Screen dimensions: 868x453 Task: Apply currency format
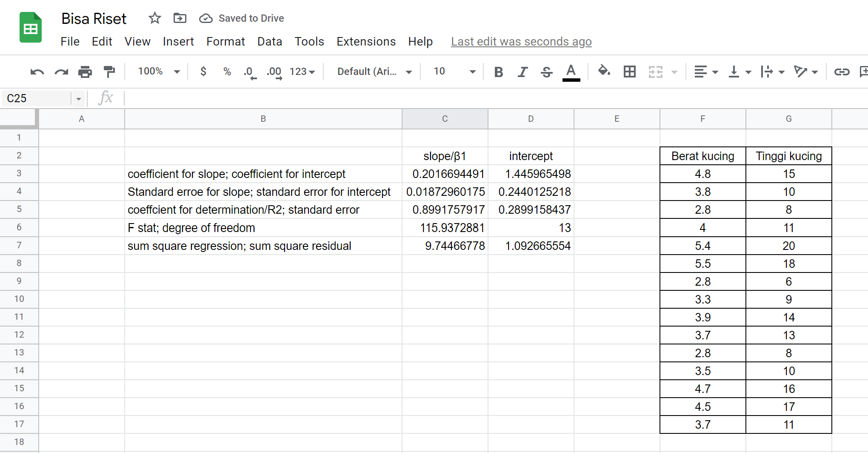pos(203,72)
